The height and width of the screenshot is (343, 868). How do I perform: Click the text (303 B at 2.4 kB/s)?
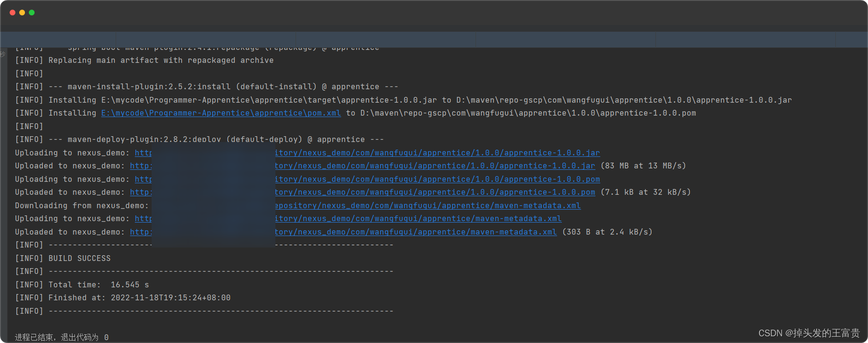(607, 232)
